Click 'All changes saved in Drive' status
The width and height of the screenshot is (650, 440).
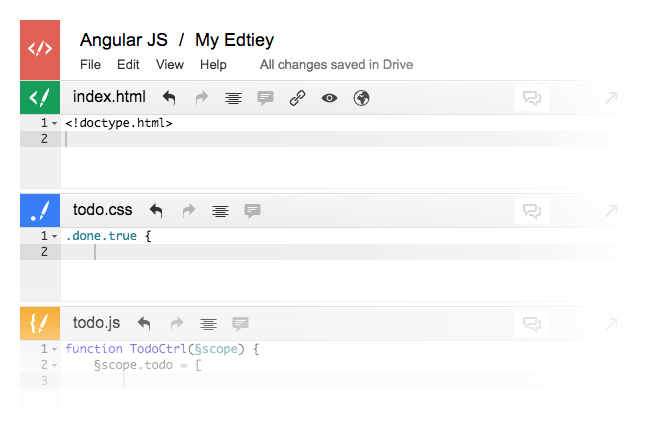[x=336, y=65]
